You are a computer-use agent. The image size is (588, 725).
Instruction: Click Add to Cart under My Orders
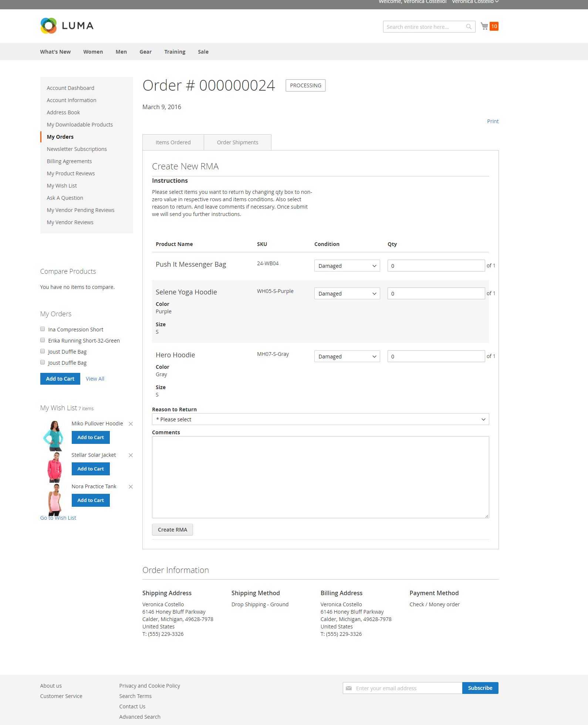[60, 379]
